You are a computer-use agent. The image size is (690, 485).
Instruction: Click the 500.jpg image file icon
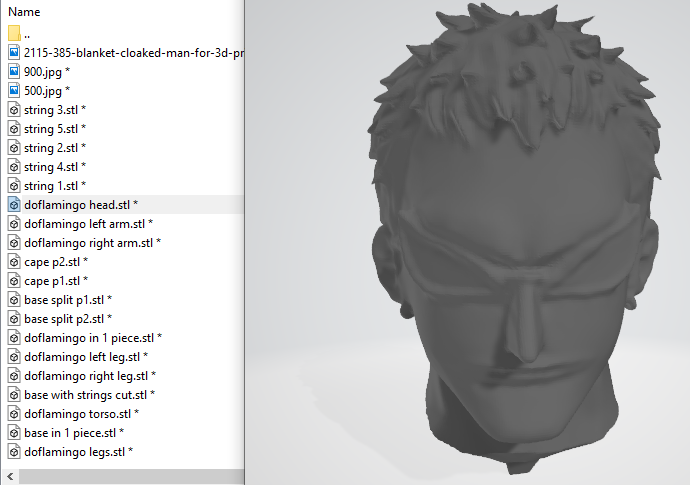point(14,90)
